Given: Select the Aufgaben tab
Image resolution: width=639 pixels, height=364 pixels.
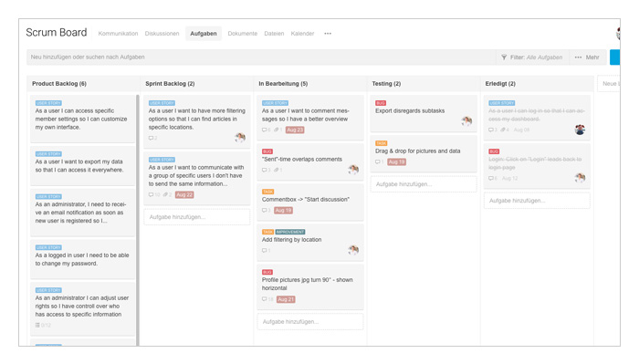Looking at the screenshot, I should [204, 34].
